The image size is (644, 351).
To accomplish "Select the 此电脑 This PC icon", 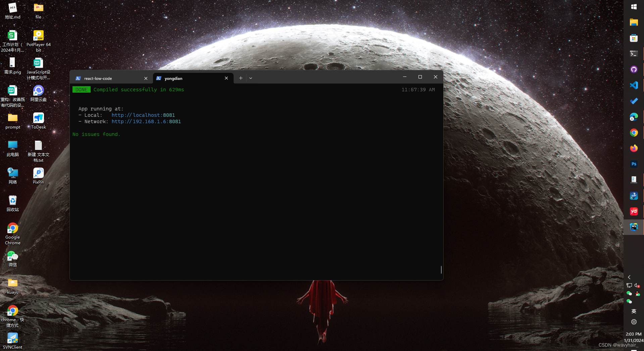I will (13, 148).
